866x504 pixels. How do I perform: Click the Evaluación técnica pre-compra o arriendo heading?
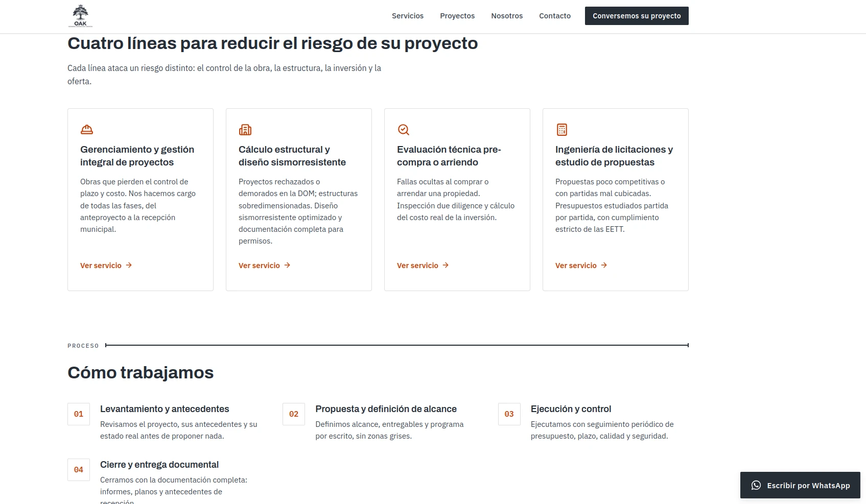(449, 156)
